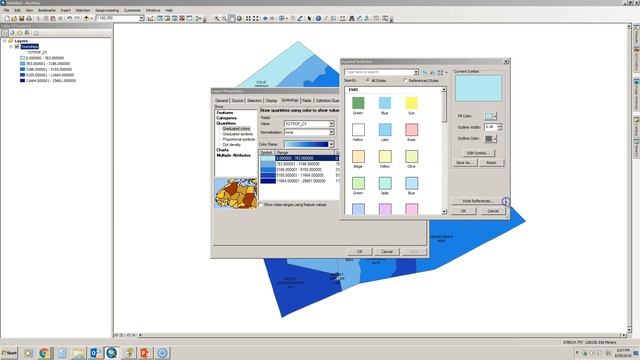
Task: Click OK in the Symbol Selector dialog
Action: [464, 211]
